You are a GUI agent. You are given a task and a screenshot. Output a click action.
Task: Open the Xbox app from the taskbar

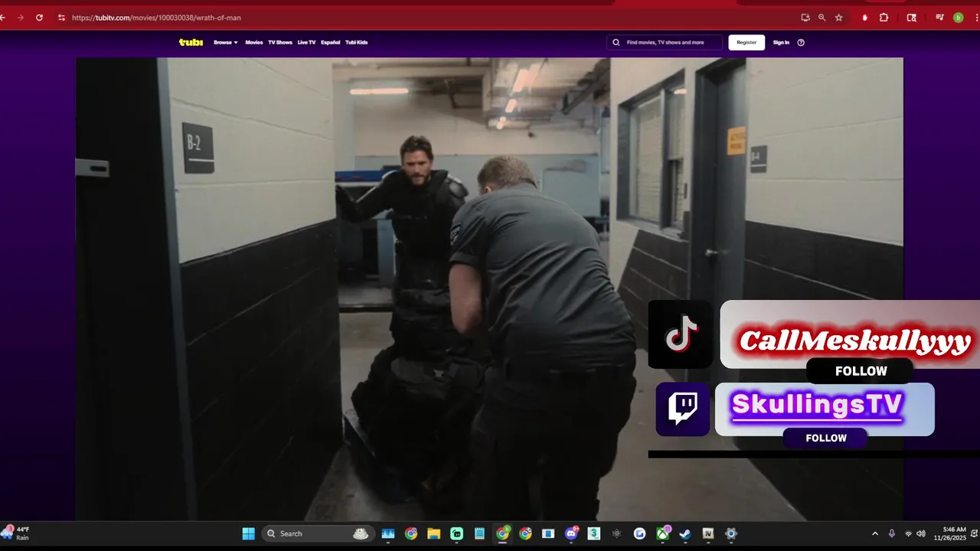[x=662, y=533]
